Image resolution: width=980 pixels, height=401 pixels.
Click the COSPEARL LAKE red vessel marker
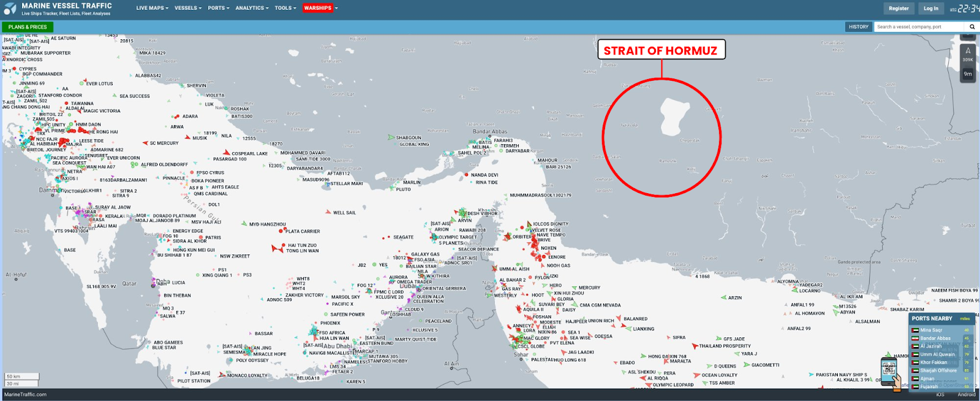tap(226, 152)
